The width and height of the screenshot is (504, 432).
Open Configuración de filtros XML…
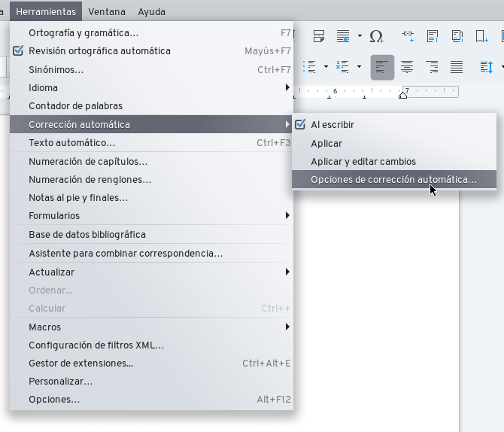pos(151,345)
